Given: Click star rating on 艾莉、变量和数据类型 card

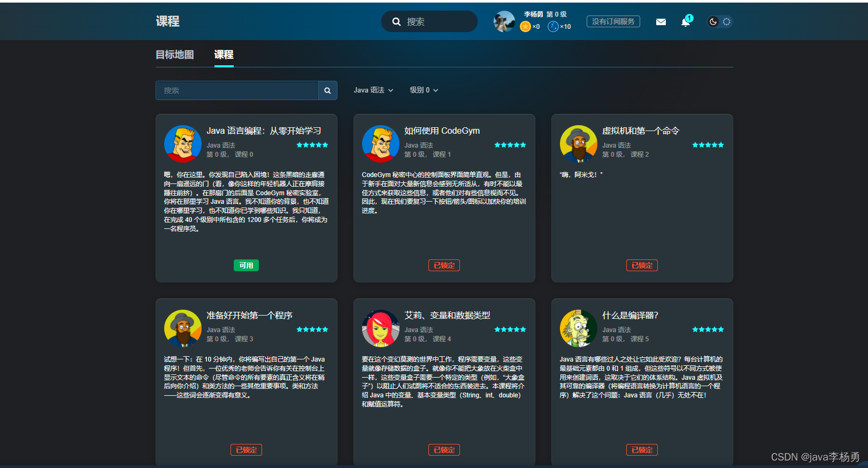Looking at the screenshot, I should point(510,329).
